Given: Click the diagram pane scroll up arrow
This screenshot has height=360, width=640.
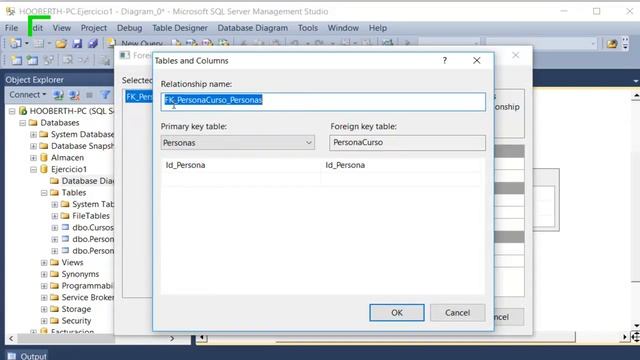Looking at the screenshot, I should pos(636,96).
